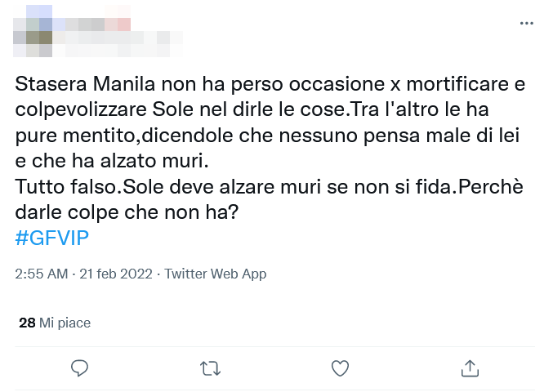Viewport: 553px width, 392px height.
Task: Reply to the tweet via speech bubble icon
Action: coord(79,368)
